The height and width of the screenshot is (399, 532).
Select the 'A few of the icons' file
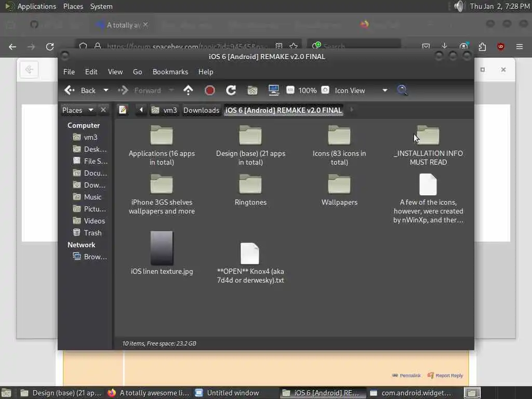pyautogui.click(x=428, y=184)
